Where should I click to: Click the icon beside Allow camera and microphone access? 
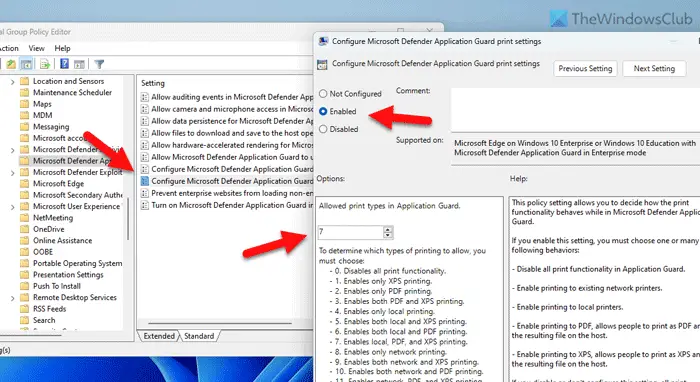145,109
